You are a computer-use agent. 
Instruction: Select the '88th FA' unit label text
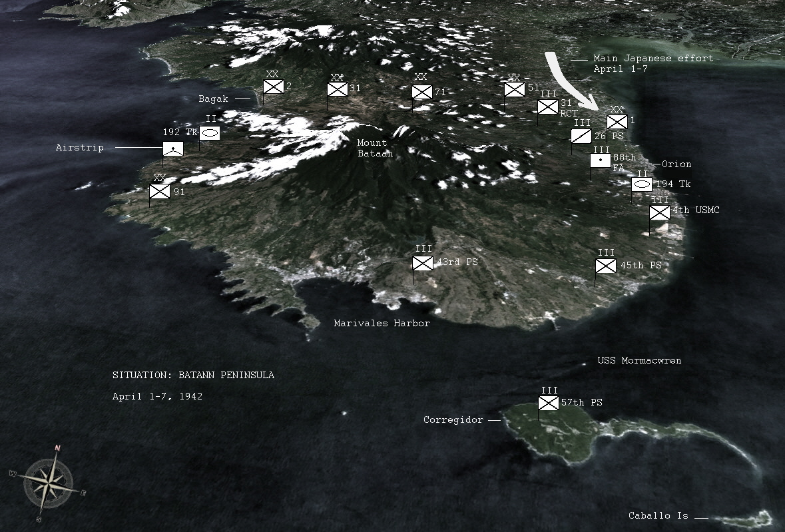(625, 162)
